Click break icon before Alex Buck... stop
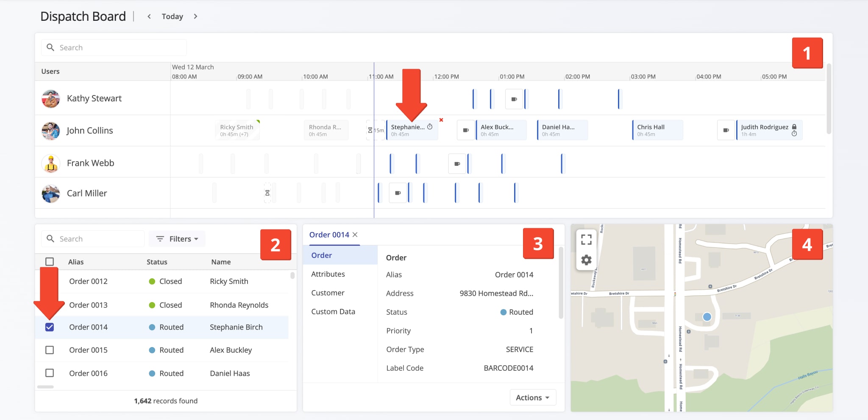 (x=466, y=130)
